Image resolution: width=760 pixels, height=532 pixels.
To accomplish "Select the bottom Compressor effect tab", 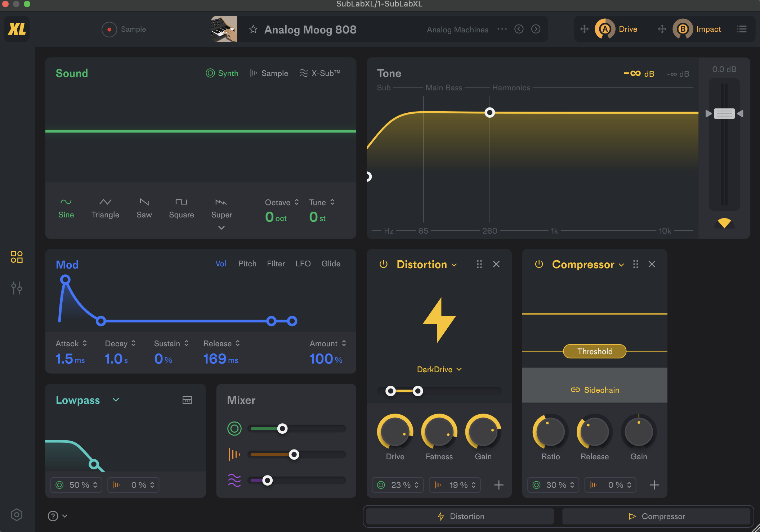I will (x=656, y=516).
